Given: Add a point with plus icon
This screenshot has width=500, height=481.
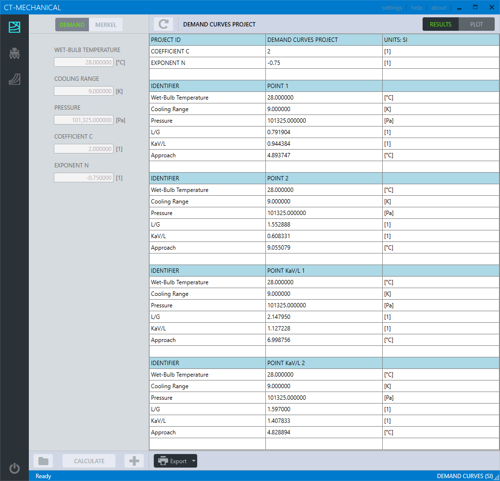Looking at the screenshot, I should [134, 461].
